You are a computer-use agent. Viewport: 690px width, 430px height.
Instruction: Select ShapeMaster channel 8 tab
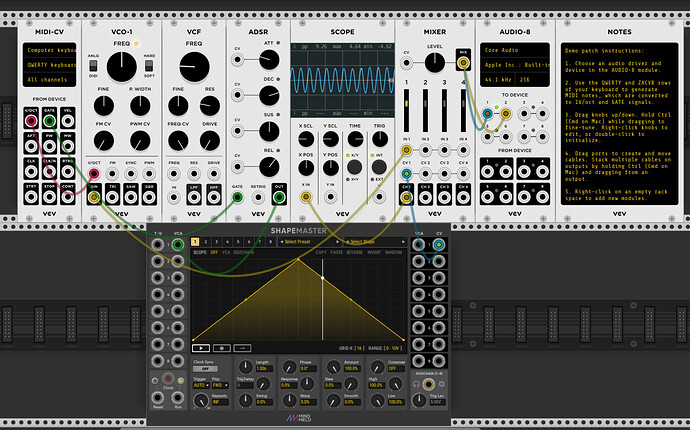click(271, 242)
